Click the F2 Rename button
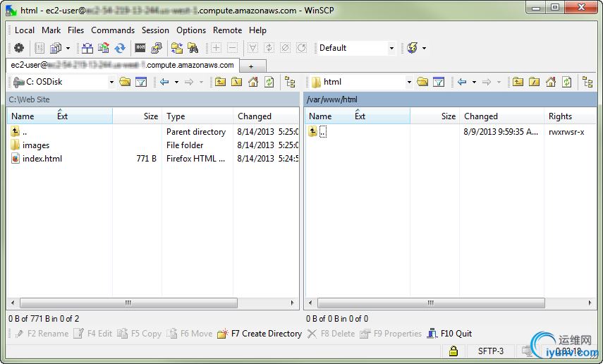603x364 pixels. tap(42, 334)
